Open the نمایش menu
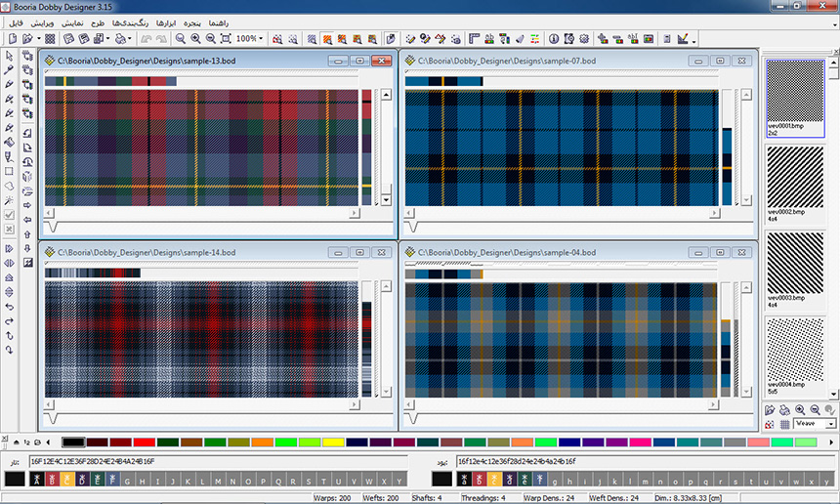840x504 pixels. 71,23
